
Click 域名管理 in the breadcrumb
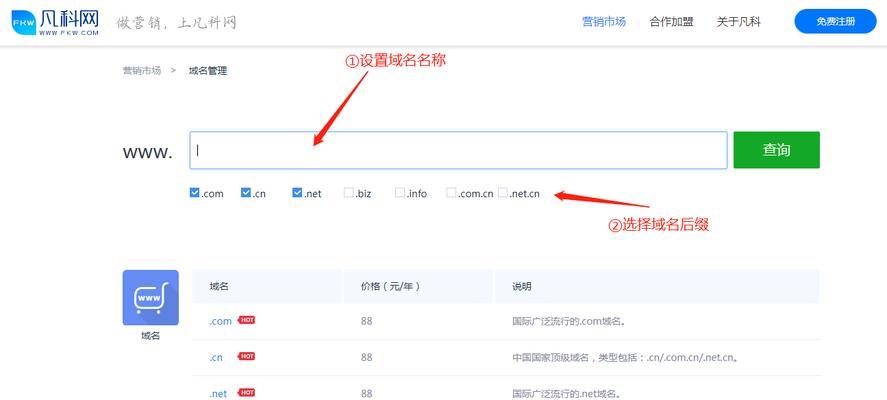pos(208,71)
